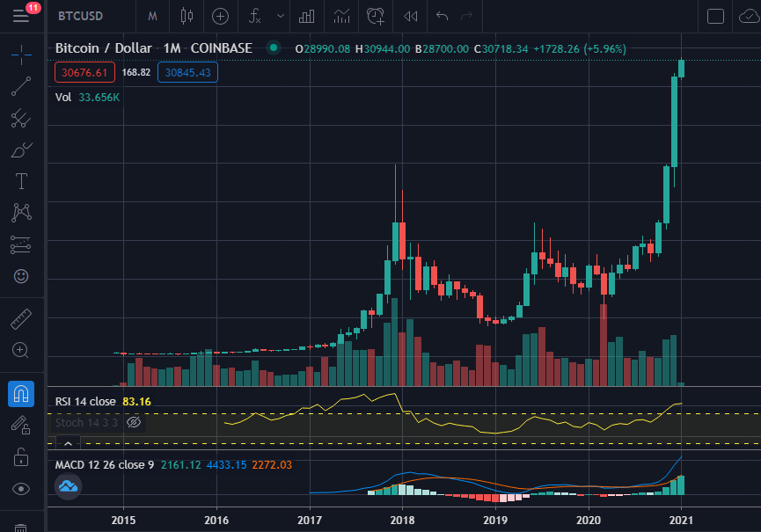Viewport: 761px width, 532px height.
Task: Click the blue buy price 30845.43 button
Action: [187, 73]
